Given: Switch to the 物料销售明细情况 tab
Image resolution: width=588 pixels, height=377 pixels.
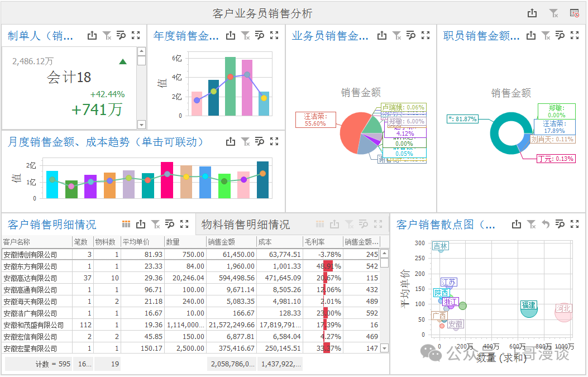Looking at the screenshot, I should 245,225.
